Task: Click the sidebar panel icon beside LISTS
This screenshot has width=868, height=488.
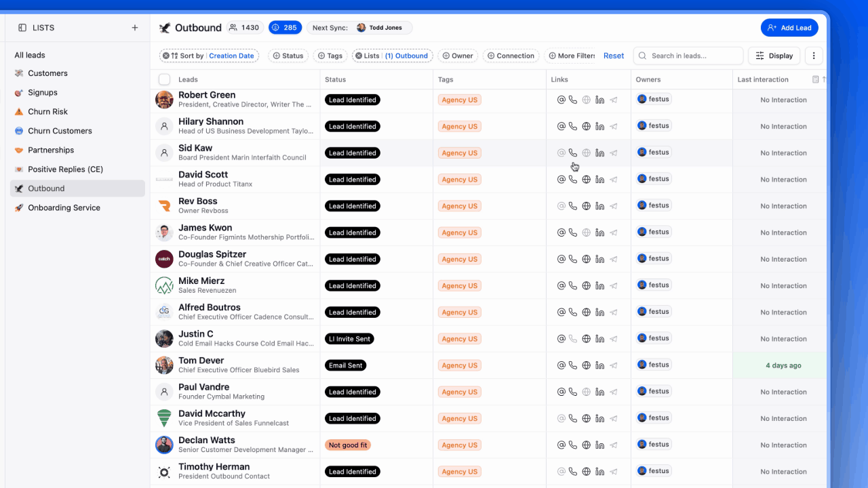Action: click(x=22, y=28)
